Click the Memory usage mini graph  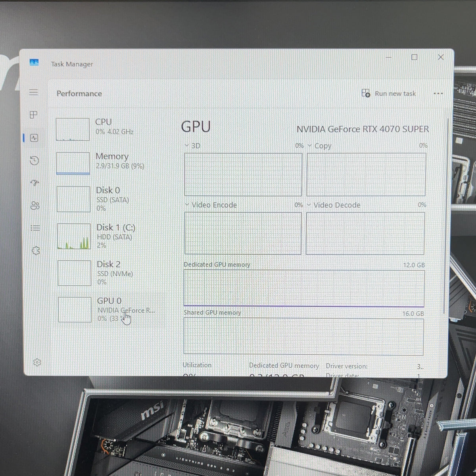(73, 163)
